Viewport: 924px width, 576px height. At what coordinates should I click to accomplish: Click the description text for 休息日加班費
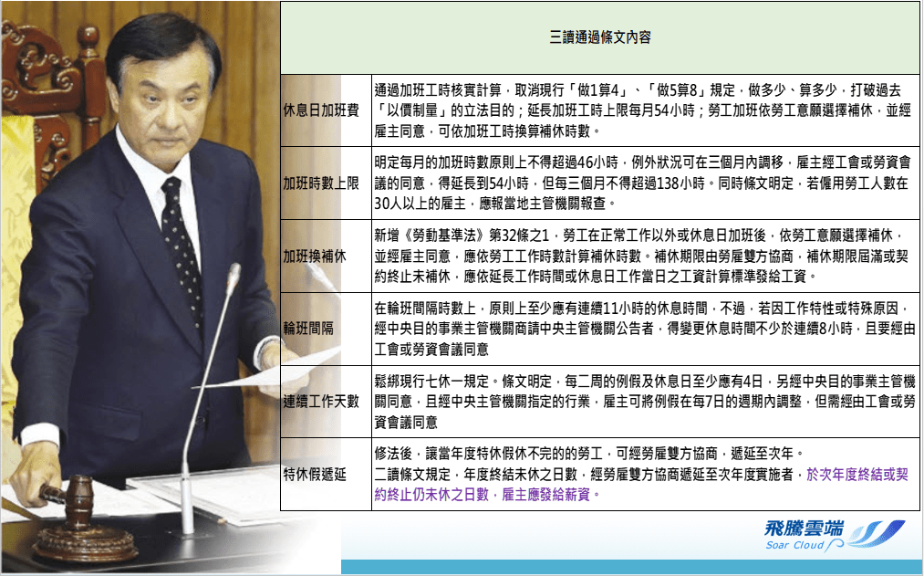642,110
